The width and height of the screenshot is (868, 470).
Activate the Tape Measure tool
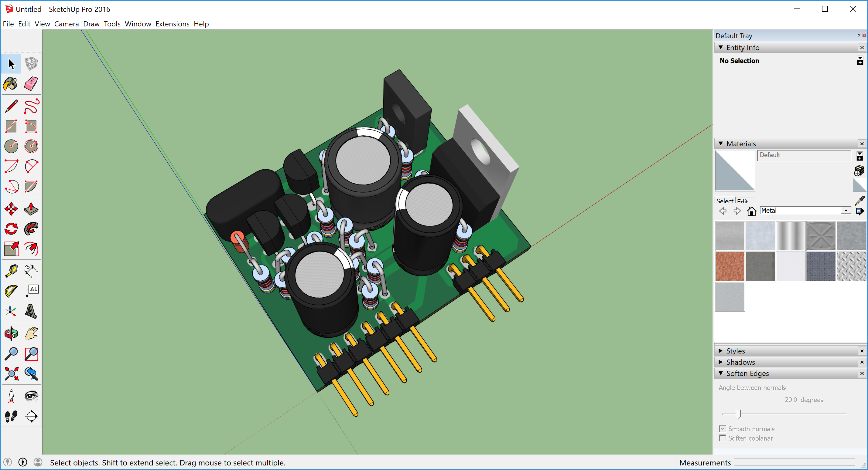pos(11,271)
